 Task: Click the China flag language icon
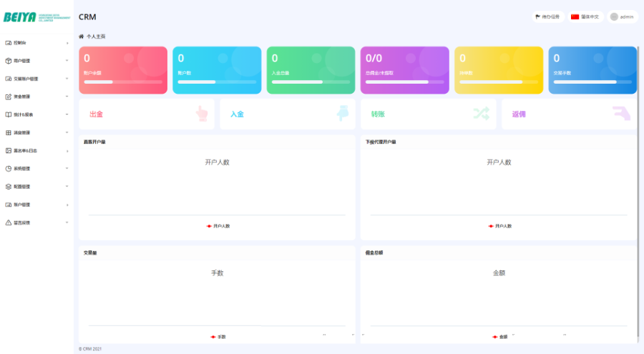575,16
